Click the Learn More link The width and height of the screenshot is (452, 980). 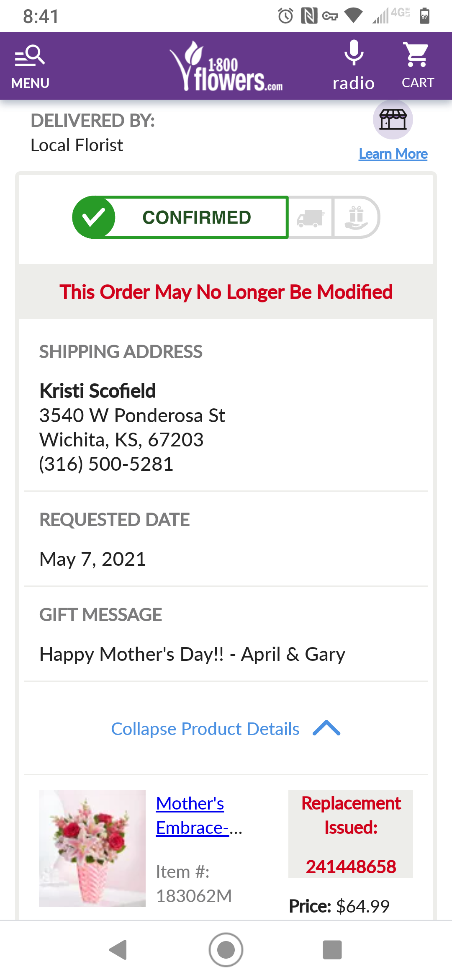[393, 154]
